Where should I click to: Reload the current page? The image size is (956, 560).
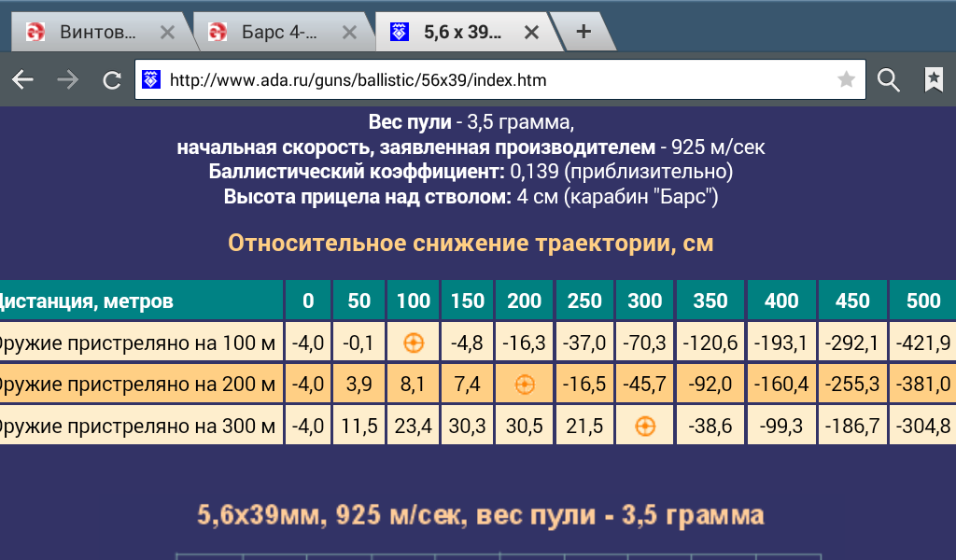tap(112, 80)
